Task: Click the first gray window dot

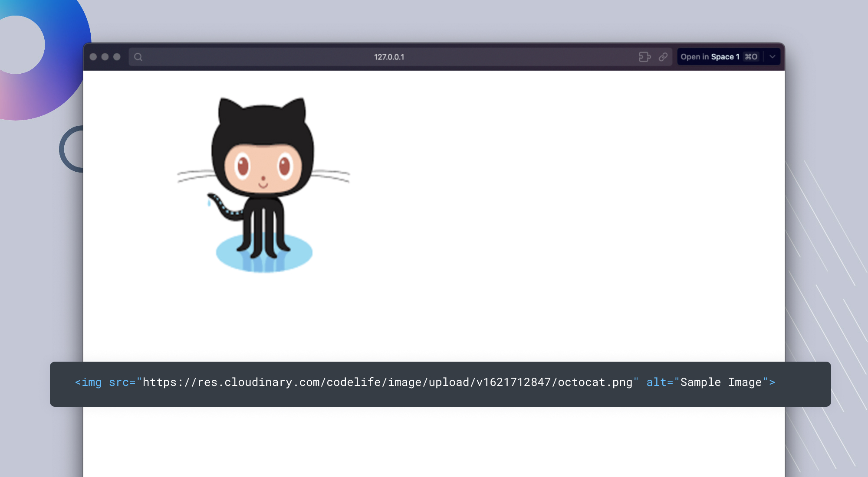Action: pos(93,57)
